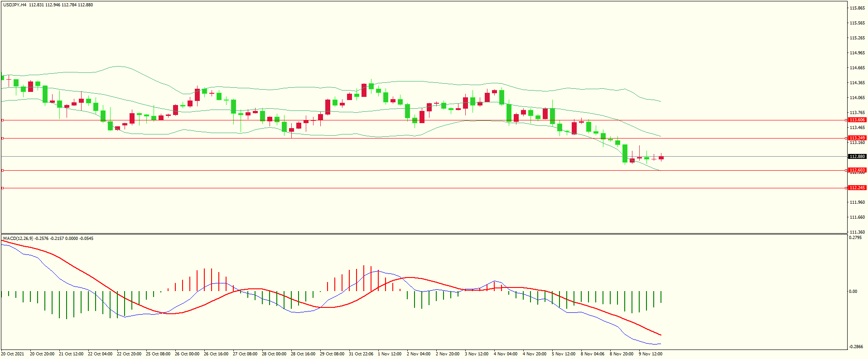Click the divider between chart and MACD window
The width and height of the screenshot is (868, 359).
[424, 234]
